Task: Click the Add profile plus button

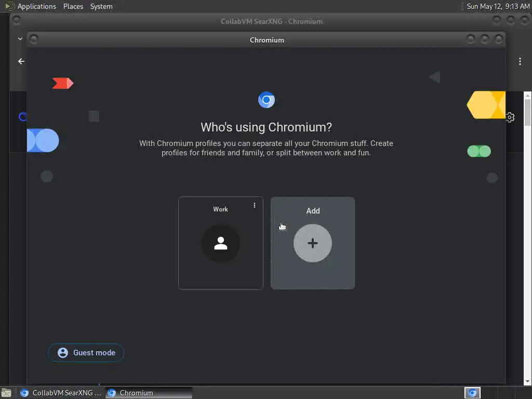Action: (312, 243)
